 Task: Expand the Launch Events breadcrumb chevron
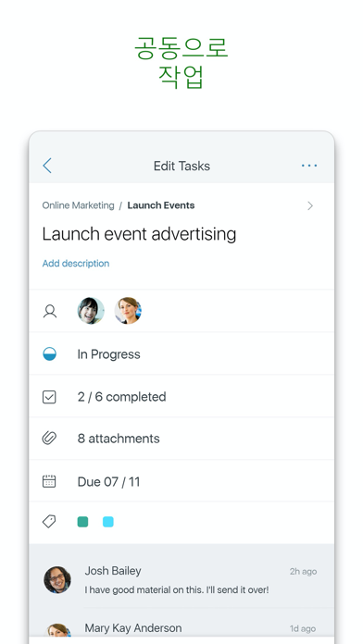[x=310, y=205]
